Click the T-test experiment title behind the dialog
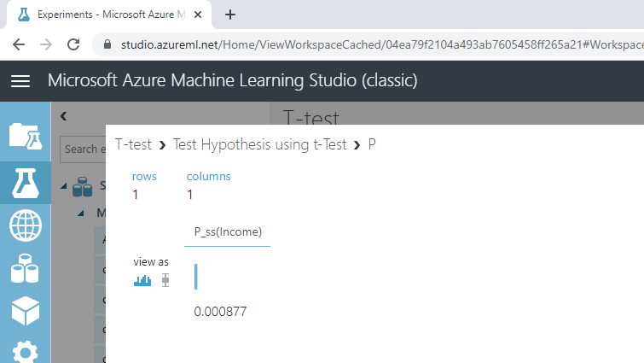 pyautogui.click(x=310, y=116)
